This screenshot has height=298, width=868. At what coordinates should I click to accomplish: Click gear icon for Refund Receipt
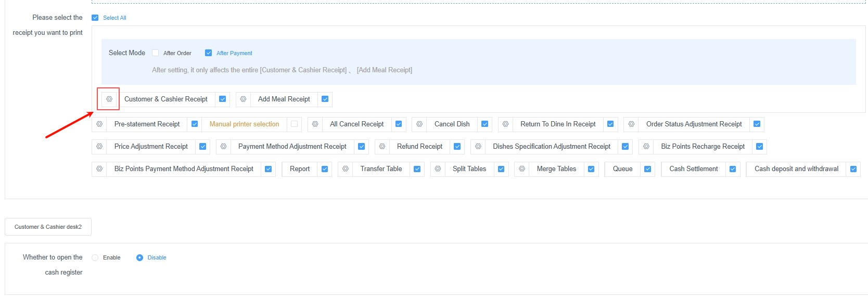pyautogui.click(x=382, y=146)
